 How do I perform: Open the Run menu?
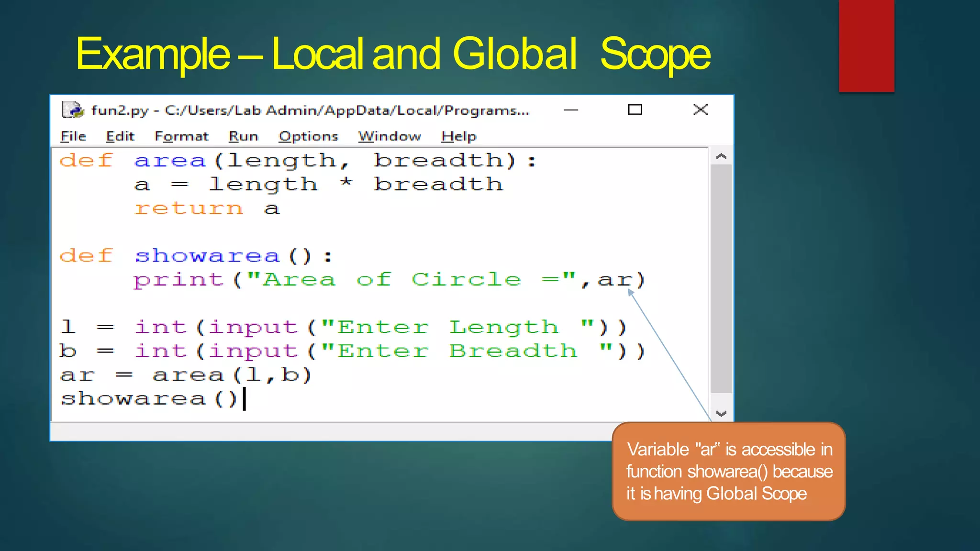coord(243,136)
